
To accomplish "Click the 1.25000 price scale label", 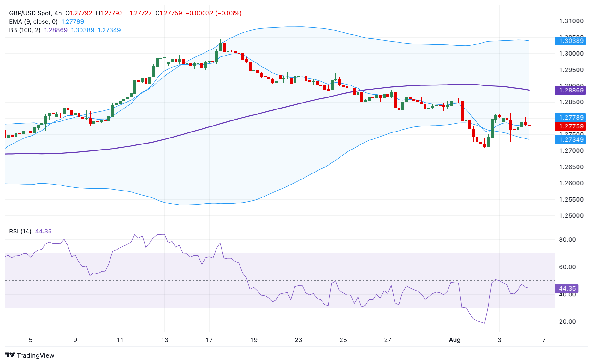I will pyautogui.click(x=571, y=215).
